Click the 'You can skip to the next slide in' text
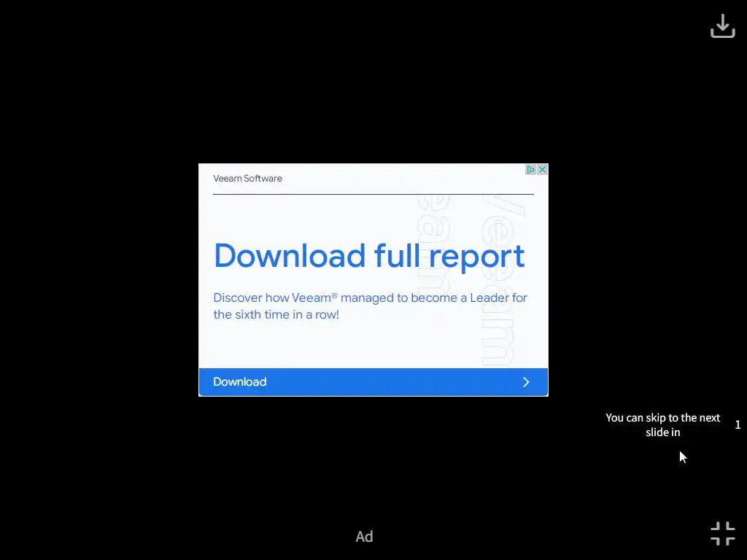This screenshot has width=747, height=560. coord(662,425)
